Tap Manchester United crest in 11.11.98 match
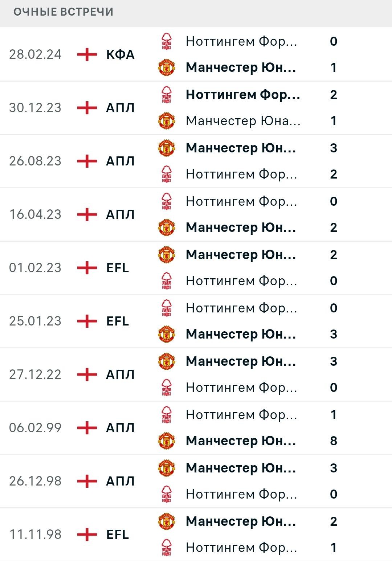This screenshot has width=392, height=561. pos(167,521)
